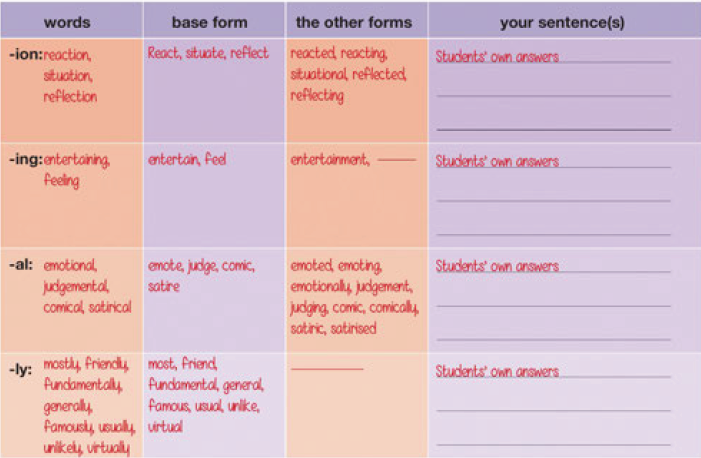This screenshot has width=701, height=458.
Task: Select the 'base form' column header
Action: (209, 22)
